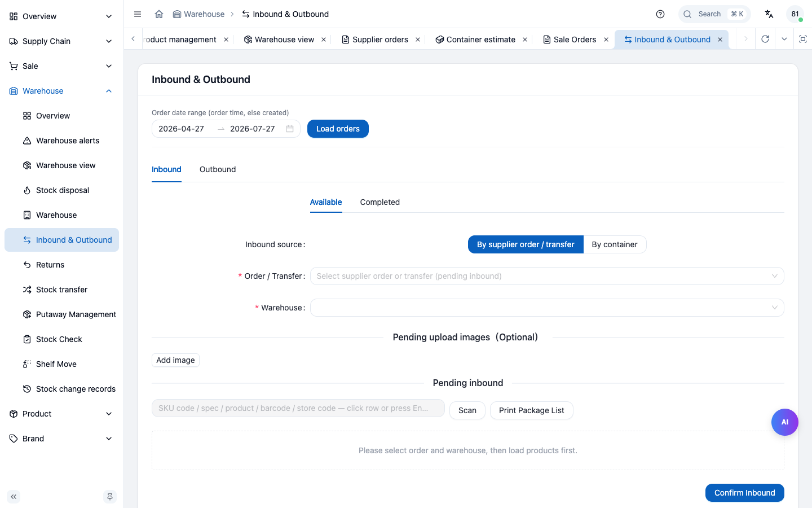The image size is (812, 508).
Task: Open the Order / Transfer dropdown
Action: pos(547,276)
